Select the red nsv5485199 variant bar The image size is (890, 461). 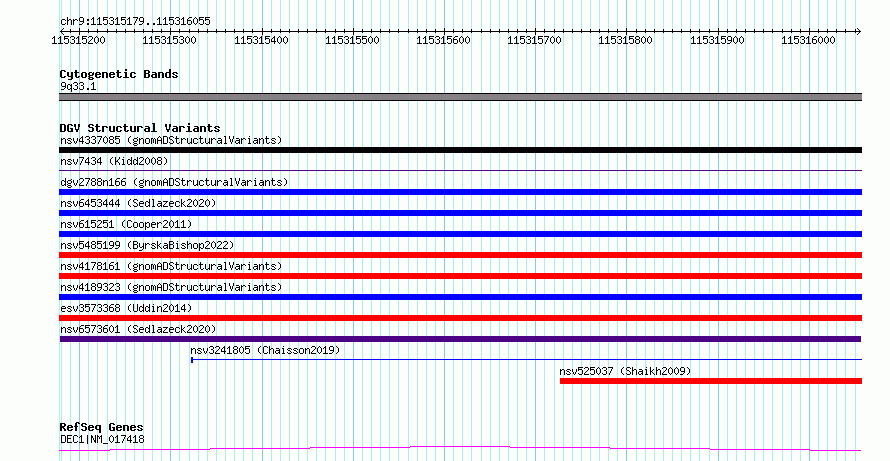[x=460, y=255]
